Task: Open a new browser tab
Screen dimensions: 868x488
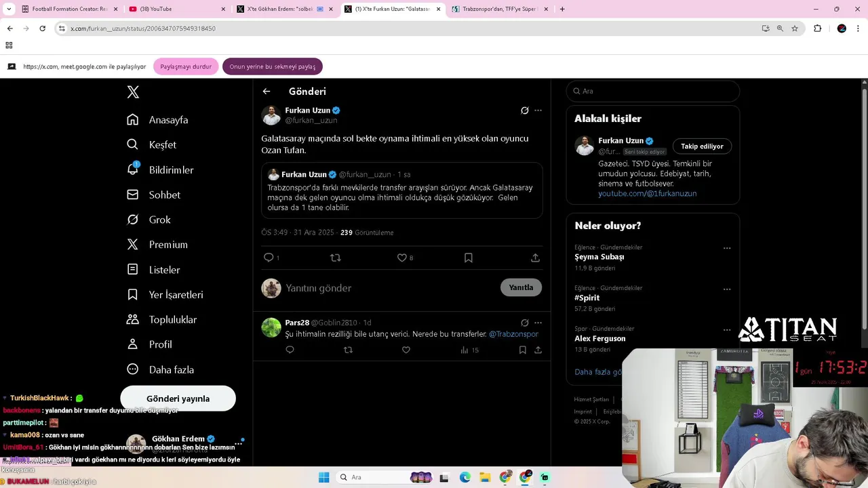Action: coord(562,9)
